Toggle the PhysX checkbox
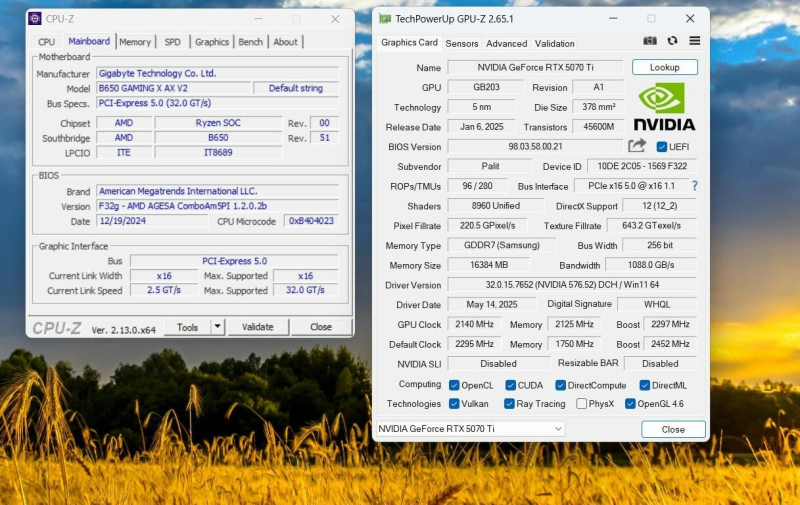 [x=582, y=404]
